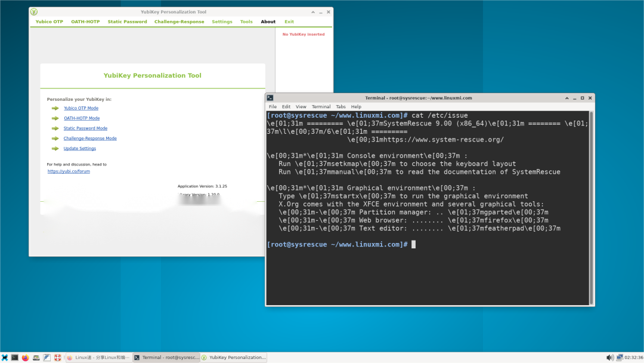Screen dimensions: 644x363
Task: Click the 'Console environment' line in terminal
Action: click(x=367, y=156)
